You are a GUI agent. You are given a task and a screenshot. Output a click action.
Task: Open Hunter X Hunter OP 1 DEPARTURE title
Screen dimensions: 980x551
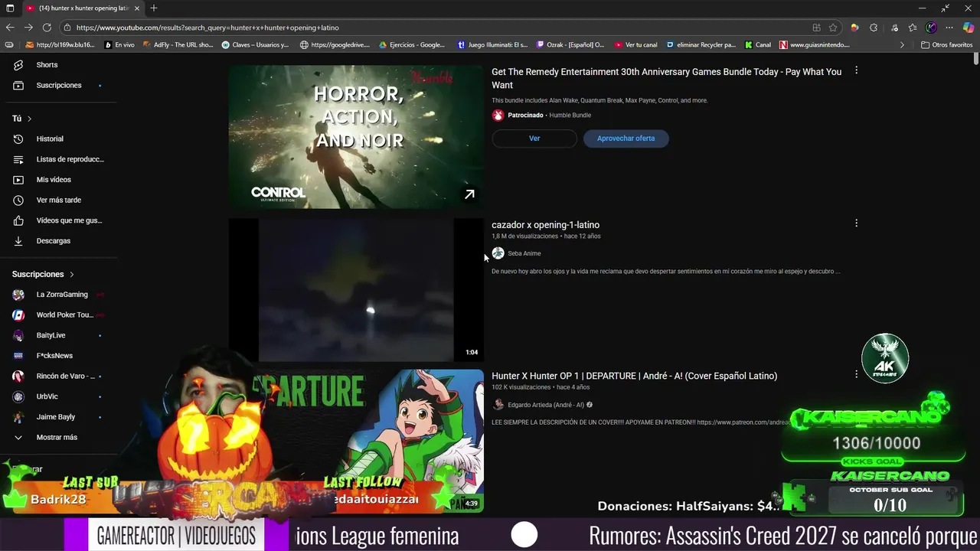(634, 376)
